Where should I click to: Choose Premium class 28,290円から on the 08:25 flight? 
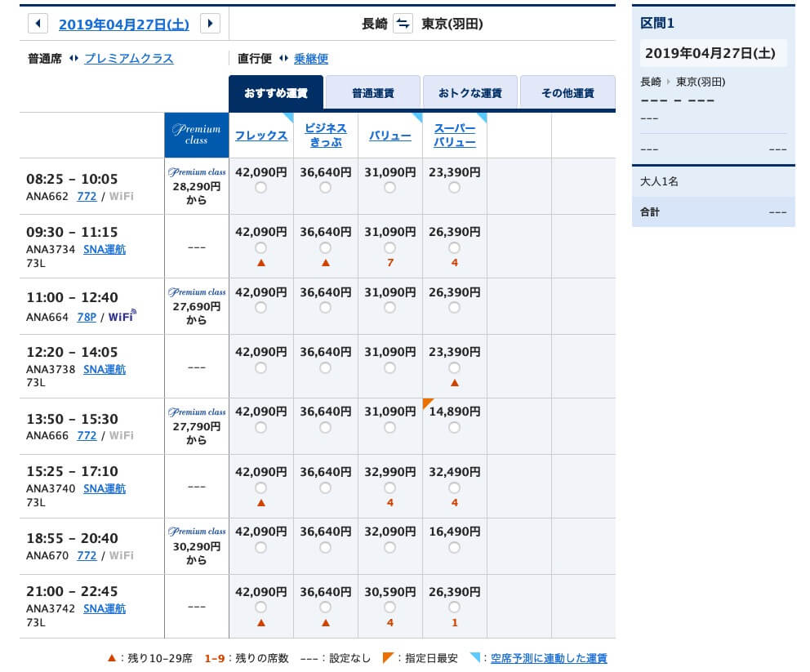196,186
